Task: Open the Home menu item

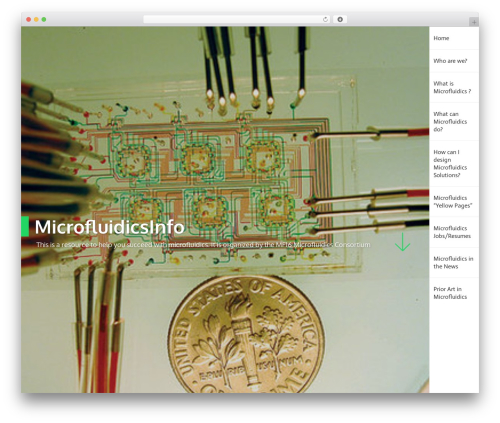Action: 441,38
